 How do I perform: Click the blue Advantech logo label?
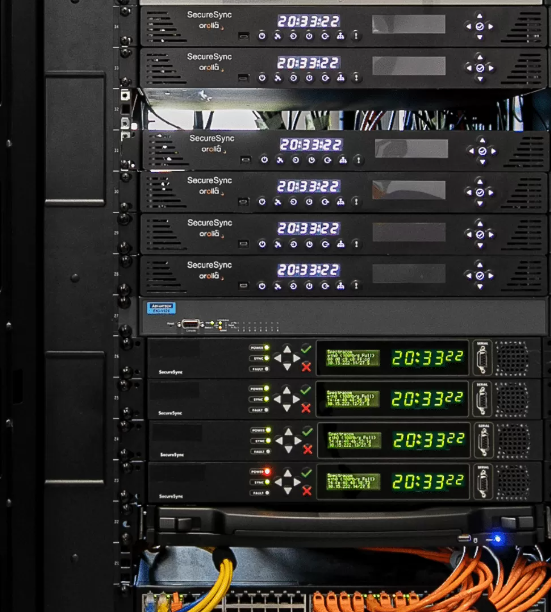pyautogui.click(x=161, y=308)
